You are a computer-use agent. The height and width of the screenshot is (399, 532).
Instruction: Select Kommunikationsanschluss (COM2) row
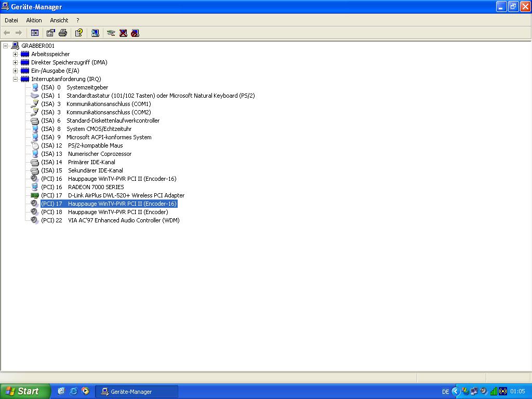click(x=96, y=112)
